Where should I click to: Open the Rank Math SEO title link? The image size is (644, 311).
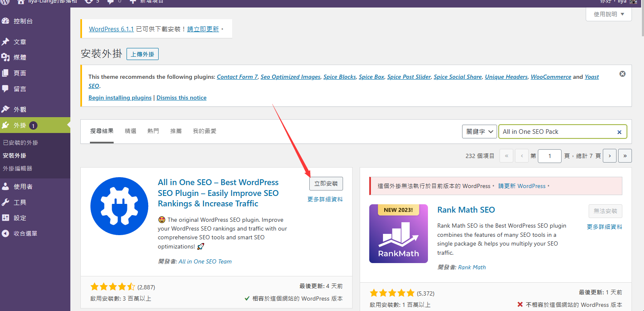coord(466,210)
